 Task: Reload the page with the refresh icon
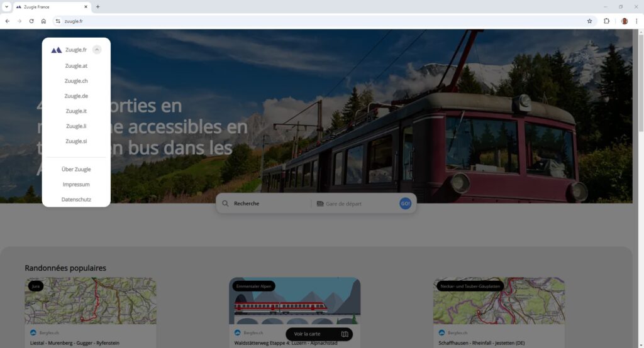(x=31, y=21)
